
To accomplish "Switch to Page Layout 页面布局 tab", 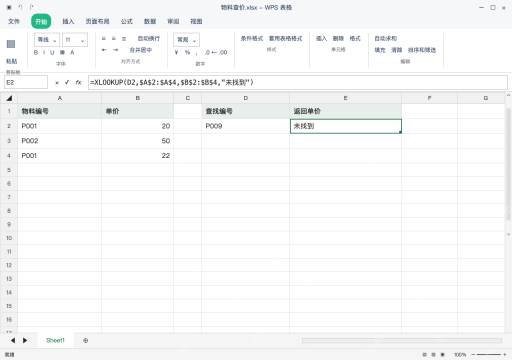I will tap(97, 21).
